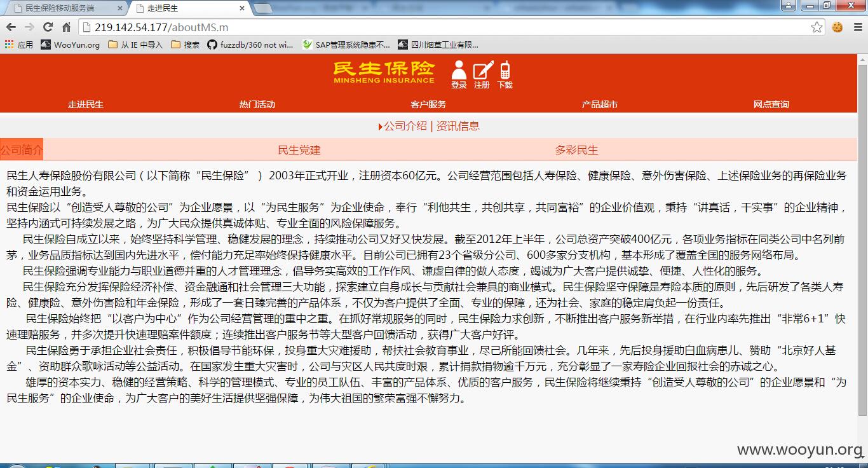The width and height of the screenshot is (868, 468).
Task: Select the 民生党建 tab
Action: coord(299,150)
